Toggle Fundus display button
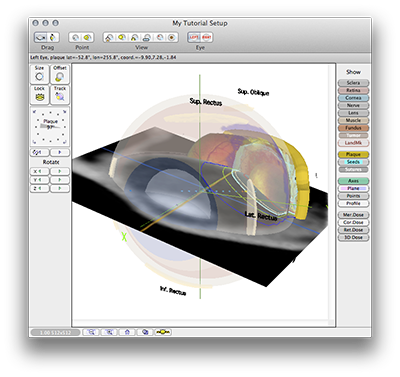 pos(353,128)
